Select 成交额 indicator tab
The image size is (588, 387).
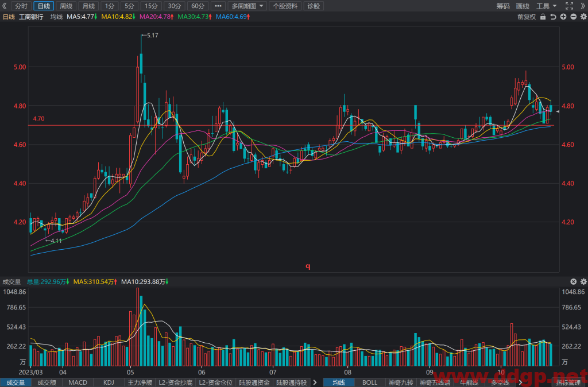pyautogui.click(x=47, y=382)
